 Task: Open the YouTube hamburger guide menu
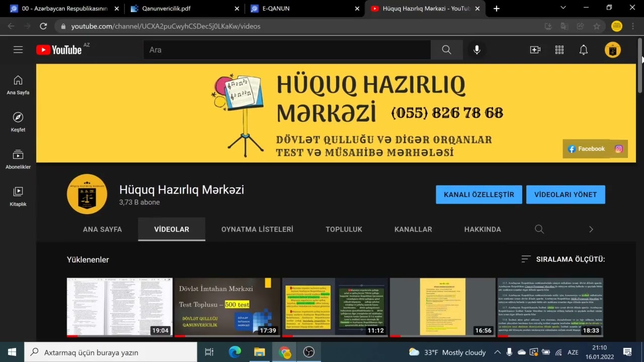tap(18, 50)
